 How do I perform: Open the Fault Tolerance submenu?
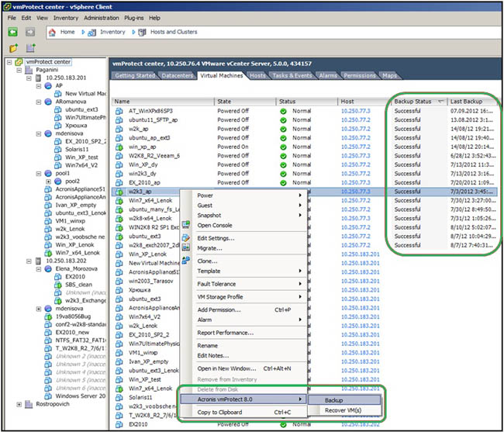pos(249,284)
